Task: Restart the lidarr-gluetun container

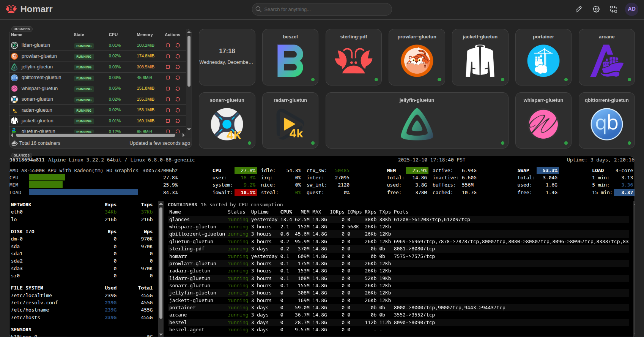Action: coord(178,45)
